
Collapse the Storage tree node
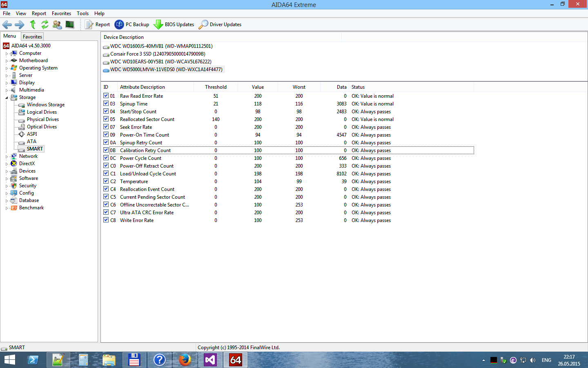[x=7, y=98]
